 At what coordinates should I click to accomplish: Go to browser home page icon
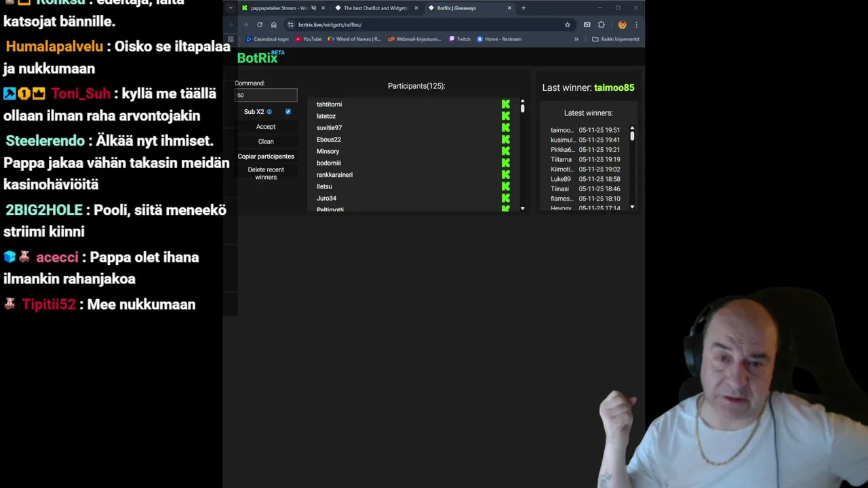coord(273,24)
